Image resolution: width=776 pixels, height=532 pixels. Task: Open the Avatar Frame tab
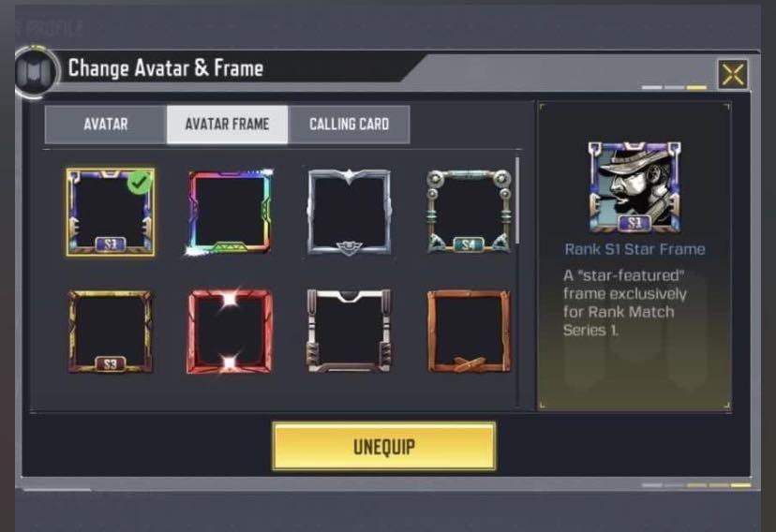tap(227, 124)
